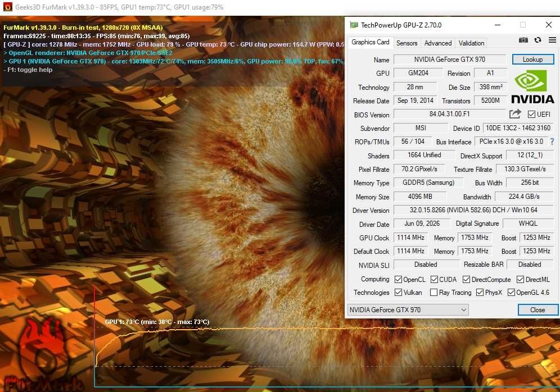Click the Digital Signature value WHQL
Image resolution: width=560 pixels, height=392 pixels.
point(528,224)
